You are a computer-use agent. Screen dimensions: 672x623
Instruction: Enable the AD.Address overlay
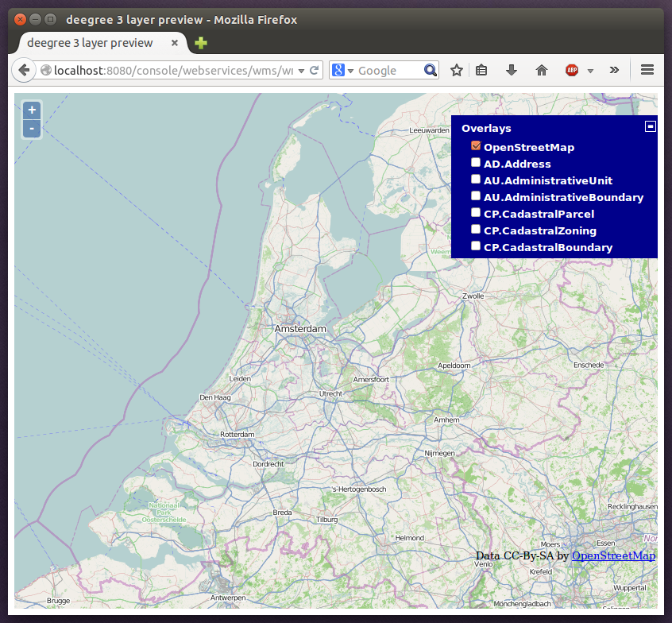point(475,162)
